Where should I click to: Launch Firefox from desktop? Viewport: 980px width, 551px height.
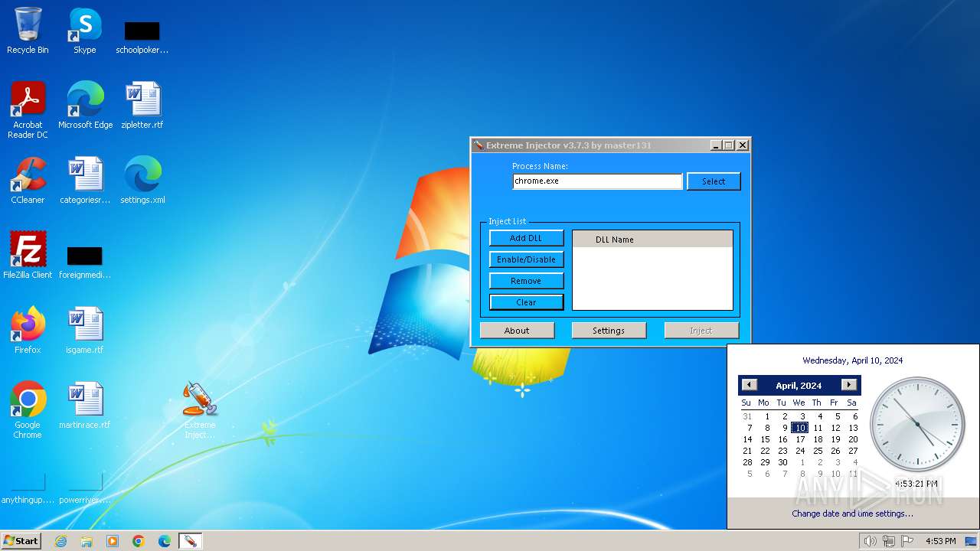tap(28, 331)
